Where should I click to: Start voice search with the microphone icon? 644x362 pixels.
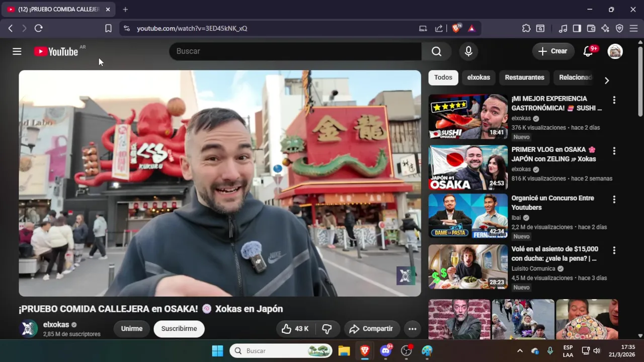click(x=468, y=51)
